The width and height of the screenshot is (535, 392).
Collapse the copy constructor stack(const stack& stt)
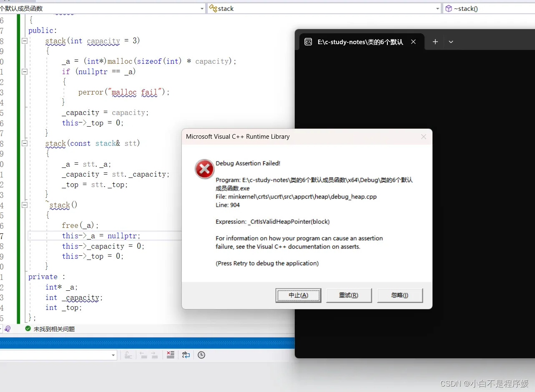[x=25, y=143]
